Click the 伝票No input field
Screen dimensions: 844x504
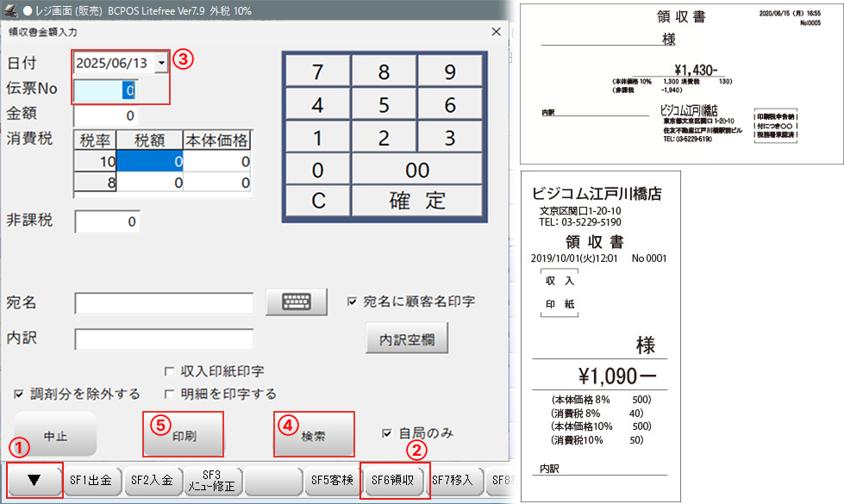105,90
